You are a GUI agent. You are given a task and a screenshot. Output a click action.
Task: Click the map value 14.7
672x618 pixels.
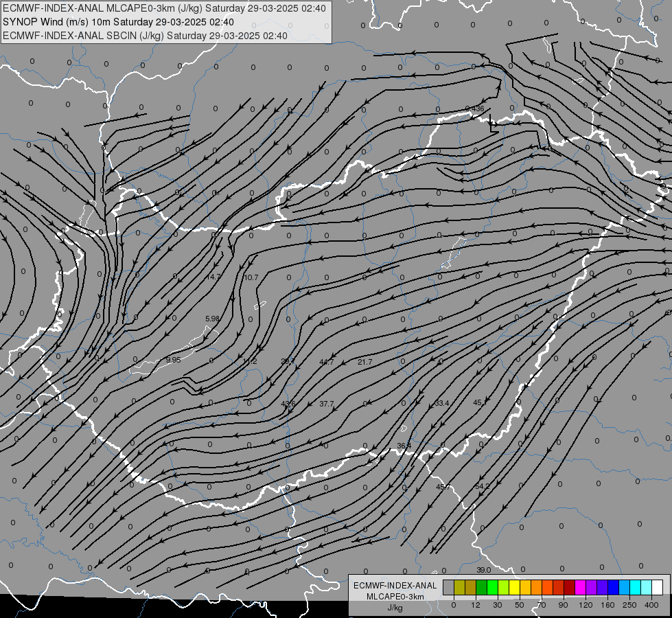[213, 277]
